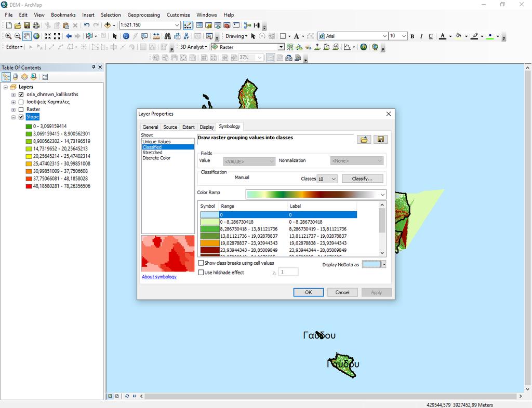Open the Editor dropdown menu
532x408 pixels.
click(x=15, y=47)
